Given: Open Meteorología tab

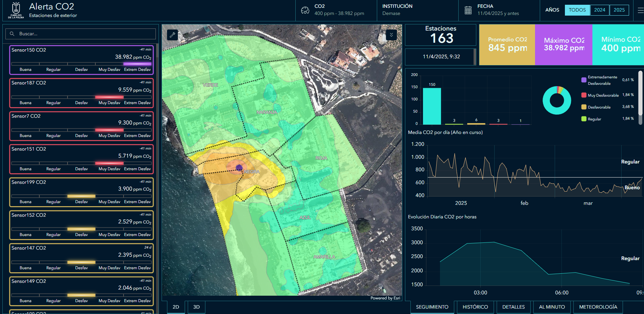Looking at the screenshot, I should point(598,307).
